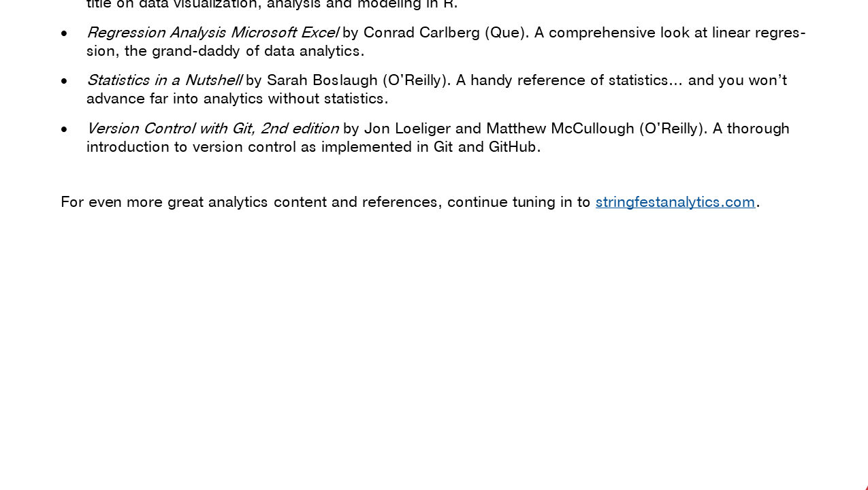Click the phrase "continue tuning in to"
The image size is (868, 490).
tap(518, 202)
